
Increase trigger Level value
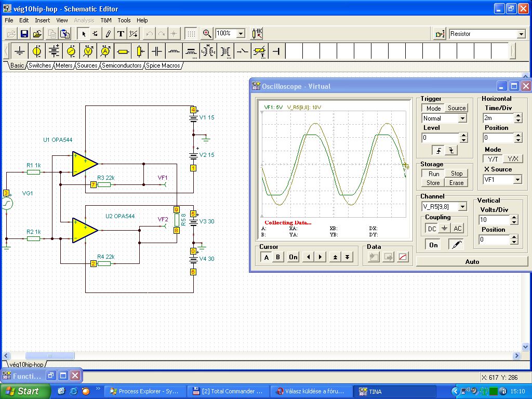tap(464, 136)
